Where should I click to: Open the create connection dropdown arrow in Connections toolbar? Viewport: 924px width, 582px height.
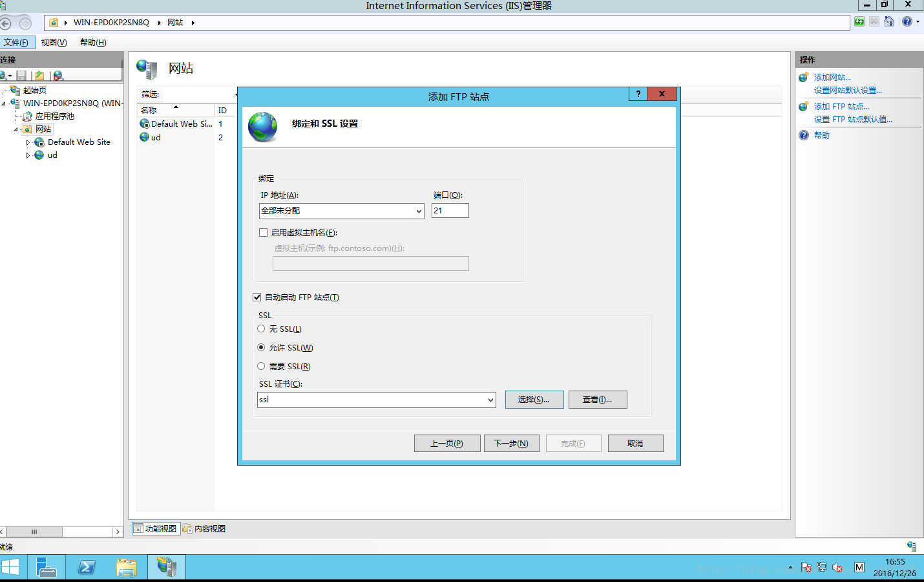pos(10,76)
